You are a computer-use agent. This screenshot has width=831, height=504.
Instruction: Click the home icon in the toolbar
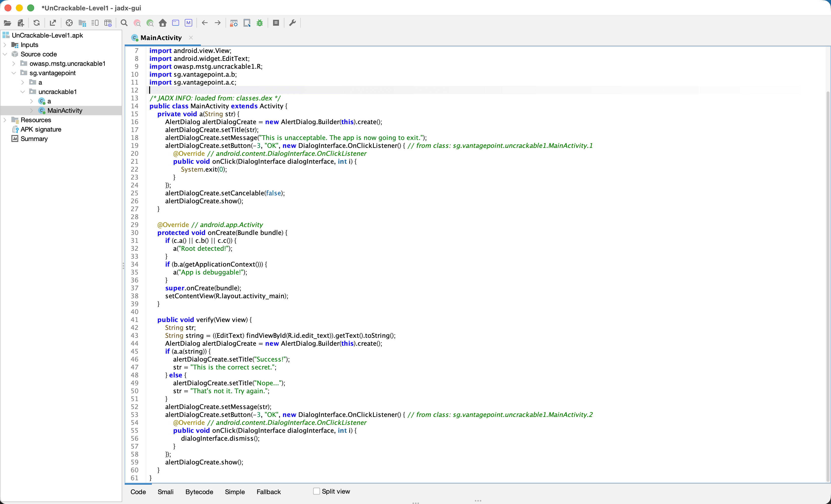point(163,23)
